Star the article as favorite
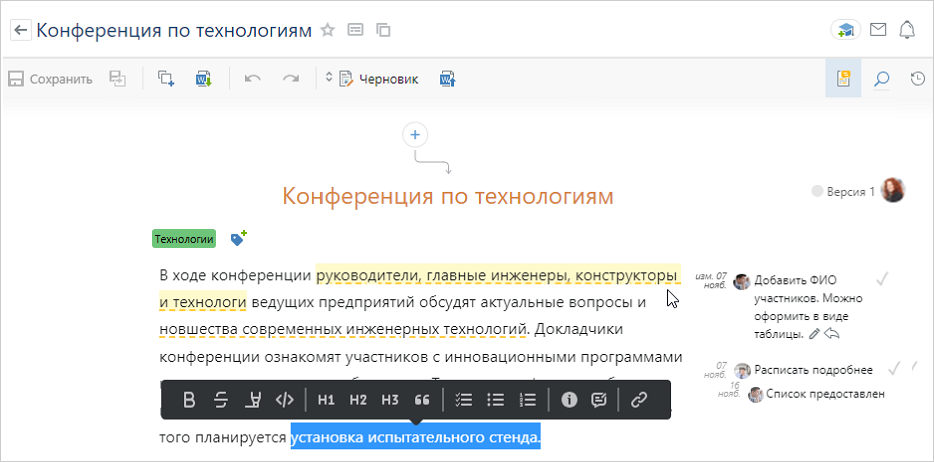The image size is (934, 462). point(327,30)
